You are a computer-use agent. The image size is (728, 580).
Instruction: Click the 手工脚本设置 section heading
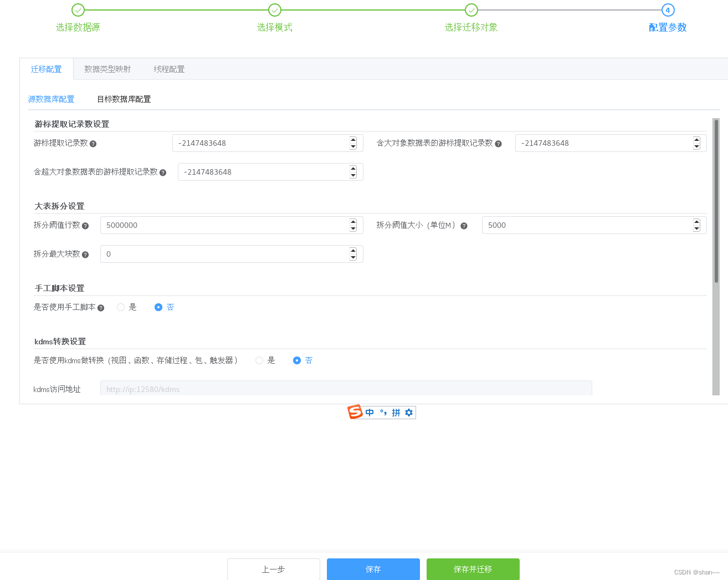coord(60,288)
